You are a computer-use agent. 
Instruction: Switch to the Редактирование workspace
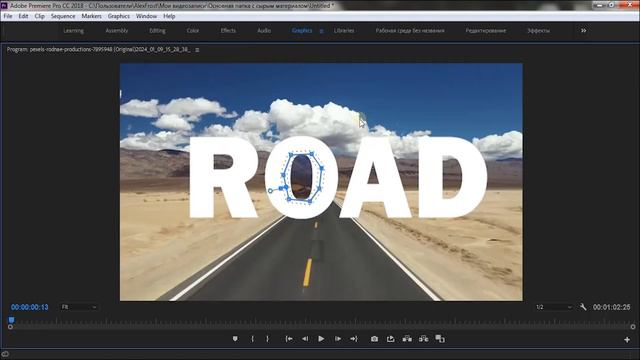coord(486,31)
